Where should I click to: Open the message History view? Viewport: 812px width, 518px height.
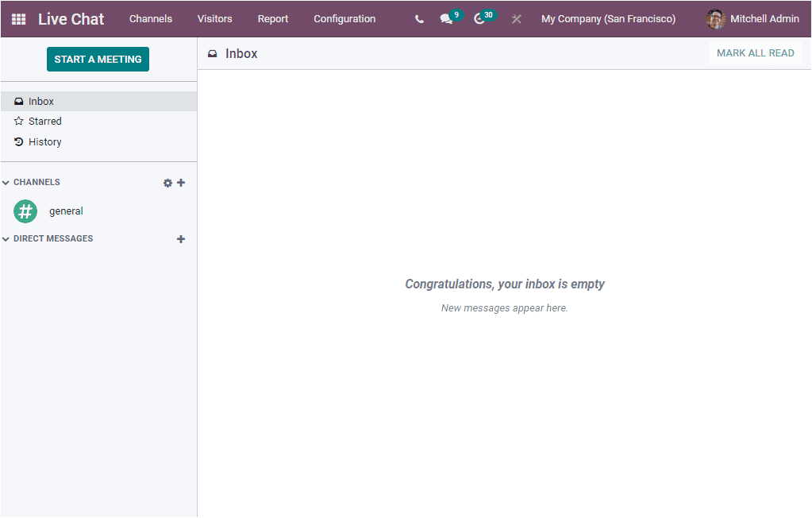point(44,141)
